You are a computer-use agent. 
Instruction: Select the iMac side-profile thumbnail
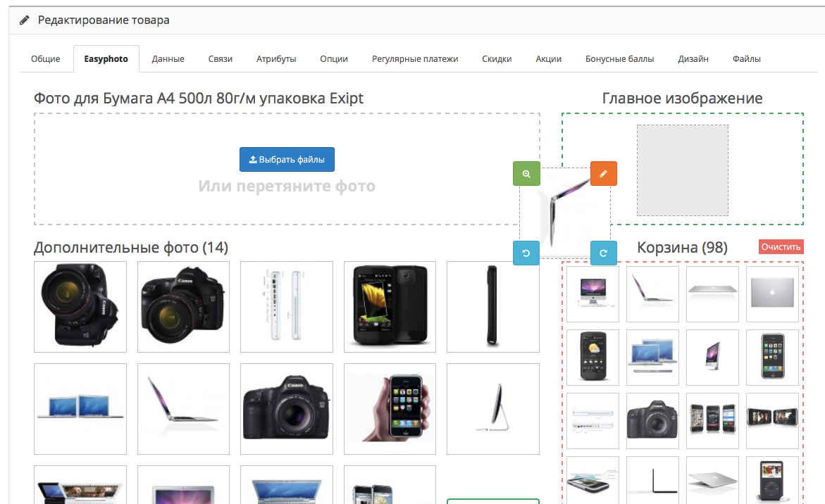tap(493, 408)
